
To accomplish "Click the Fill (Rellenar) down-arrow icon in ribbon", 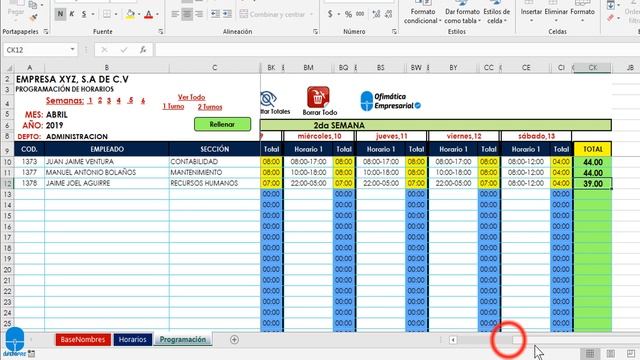I will [x=611, y=5].
